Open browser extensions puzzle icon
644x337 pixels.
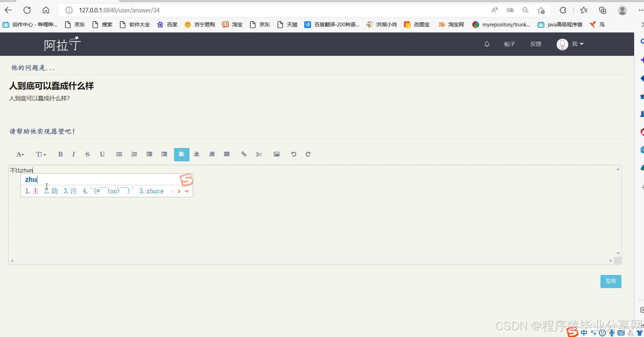point(563,10)
